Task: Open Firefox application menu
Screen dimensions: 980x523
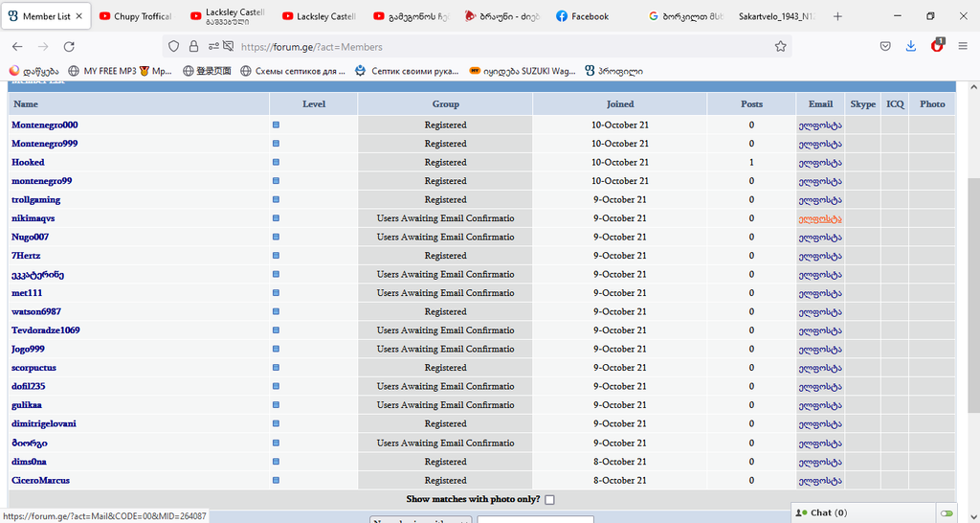Action: 963,46
